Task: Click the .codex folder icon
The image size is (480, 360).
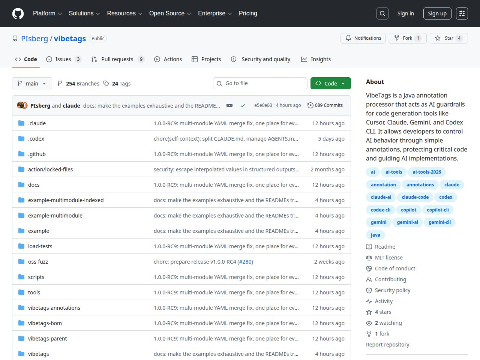Action: (x=21, y=138)
